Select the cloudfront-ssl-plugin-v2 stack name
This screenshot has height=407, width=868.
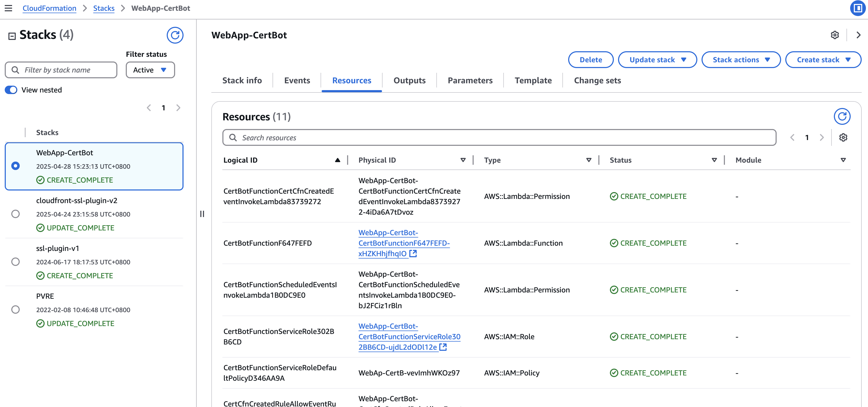pos(77,201)
